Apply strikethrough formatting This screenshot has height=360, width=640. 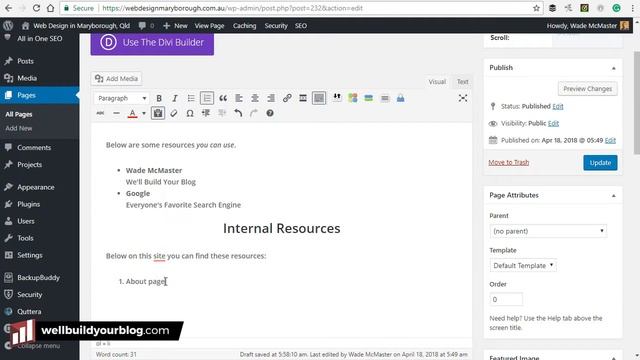point(100,113)
